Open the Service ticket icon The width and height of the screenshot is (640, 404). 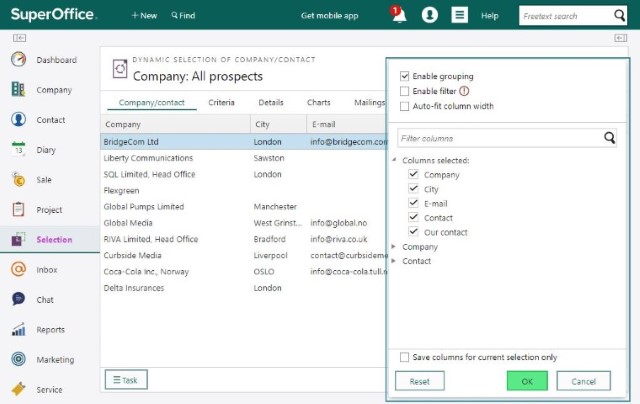[18, 389]
